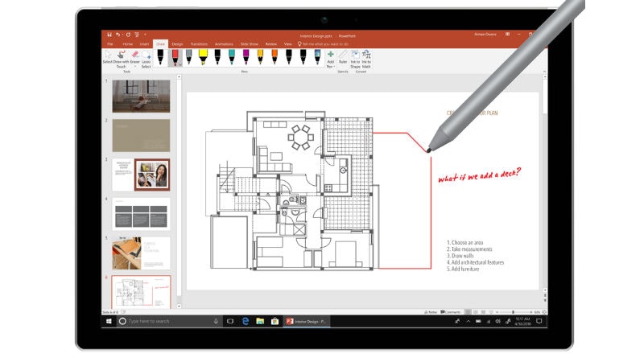Click the Save icon in title bar

[108, 35]
